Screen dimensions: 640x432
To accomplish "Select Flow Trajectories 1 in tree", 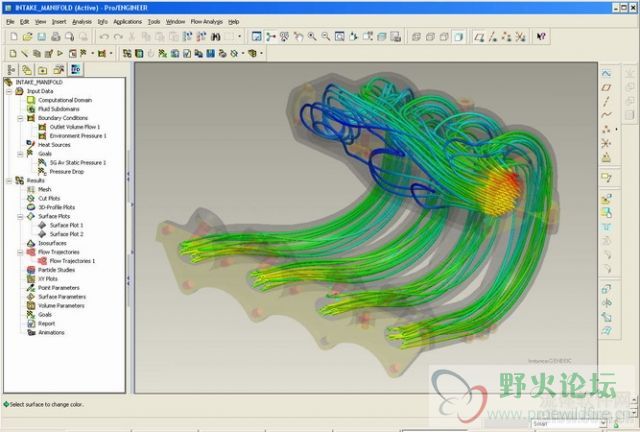I will click(72, 261).
